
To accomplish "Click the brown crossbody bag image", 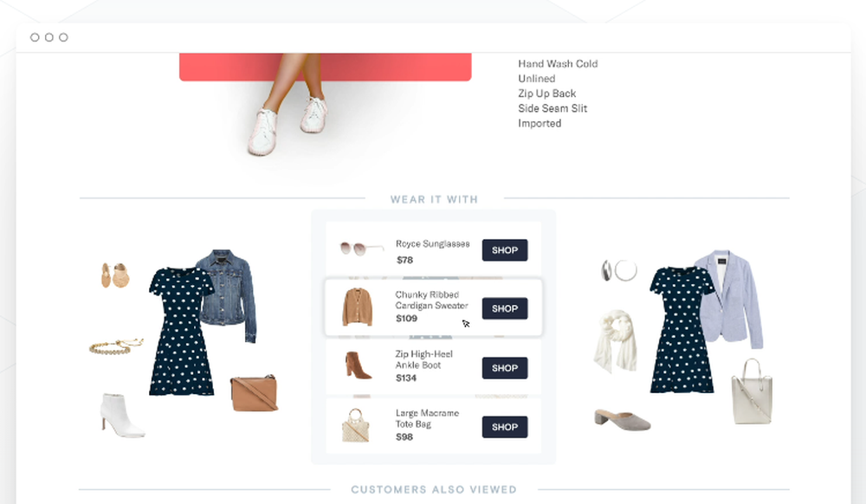I will [254, 393].
